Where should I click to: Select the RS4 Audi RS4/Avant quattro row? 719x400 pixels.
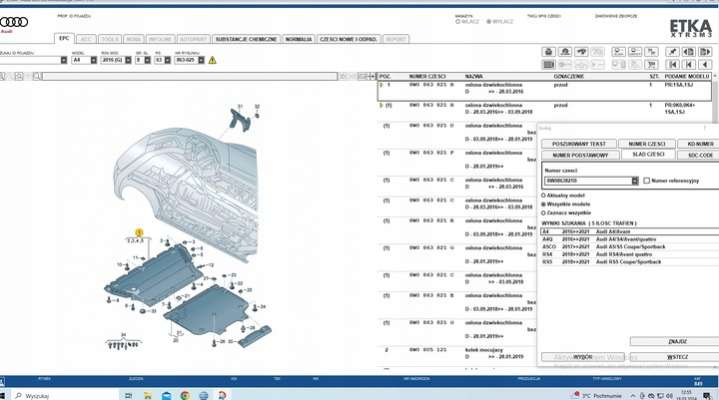(x=630, y=254)
